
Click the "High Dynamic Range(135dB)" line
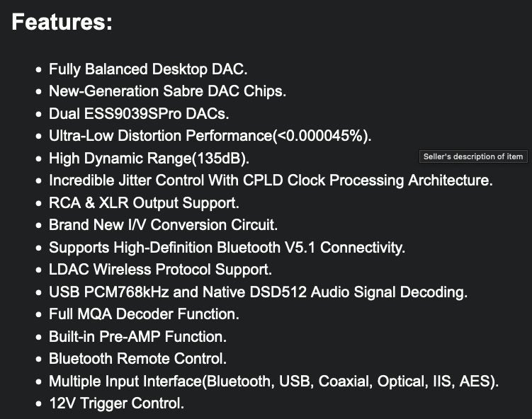149,158
